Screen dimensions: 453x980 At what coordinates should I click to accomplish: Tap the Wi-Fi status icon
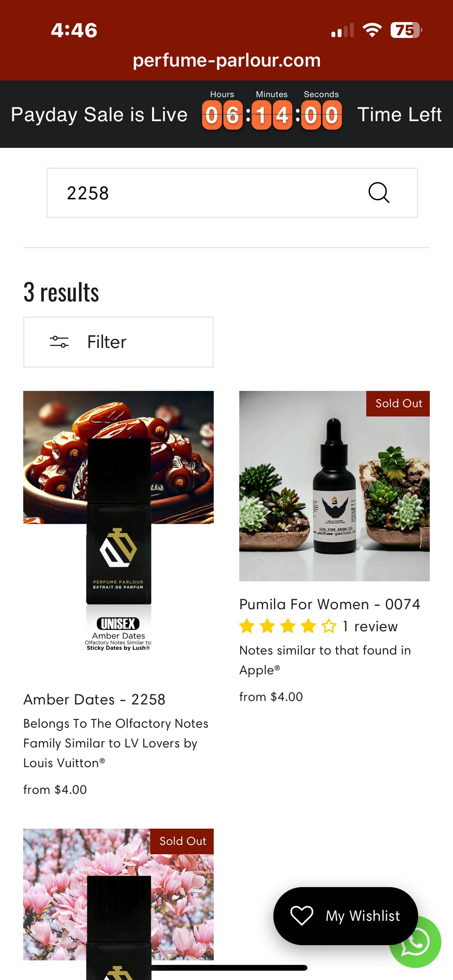[372, 30]
